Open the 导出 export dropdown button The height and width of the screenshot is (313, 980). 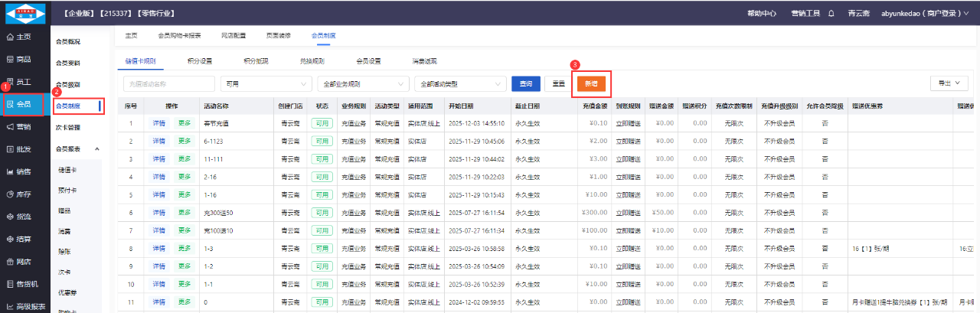(x=949, y=83)
